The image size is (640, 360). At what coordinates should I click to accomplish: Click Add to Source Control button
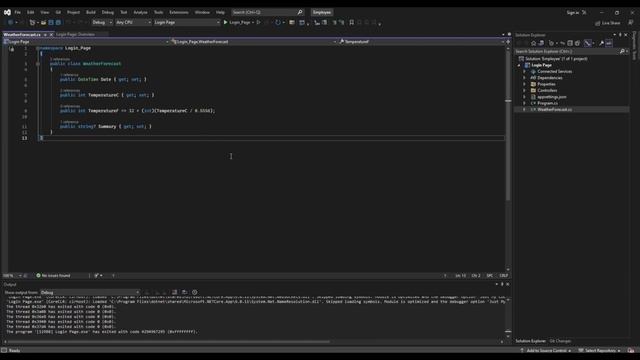click(x=547, y=350)
